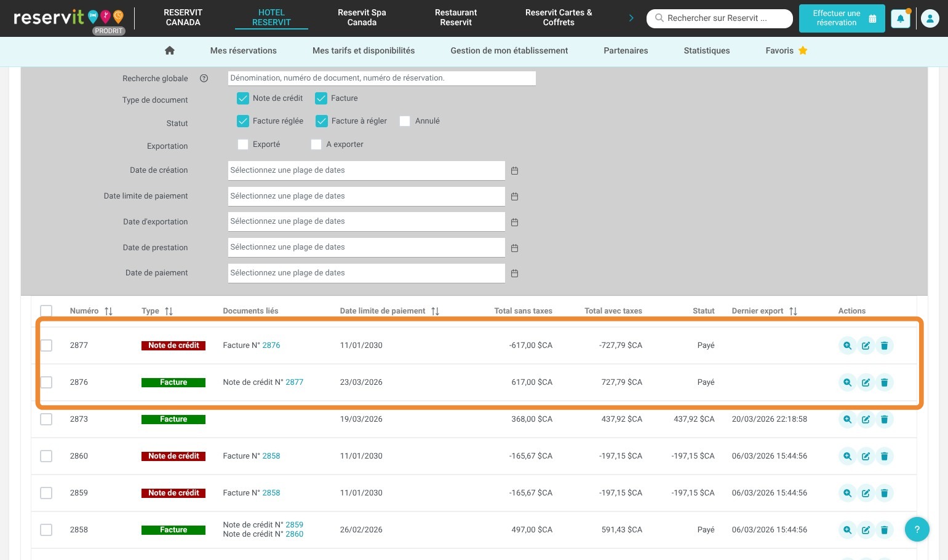Sort the table by Numéro column
The height and width of the screenshot is (560, 948).
[x=108, y=311]
